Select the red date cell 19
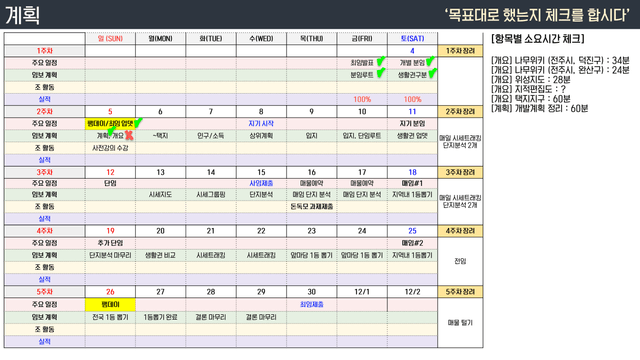This screenshot has width=640, height=360. (x=110, y=231)
